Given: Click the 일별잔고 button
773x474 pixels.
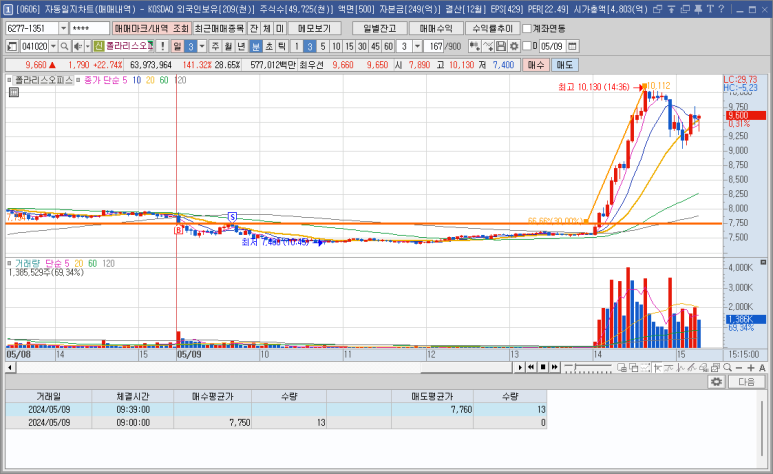Looking at the screenshot, I should click(x=380, y=29).
